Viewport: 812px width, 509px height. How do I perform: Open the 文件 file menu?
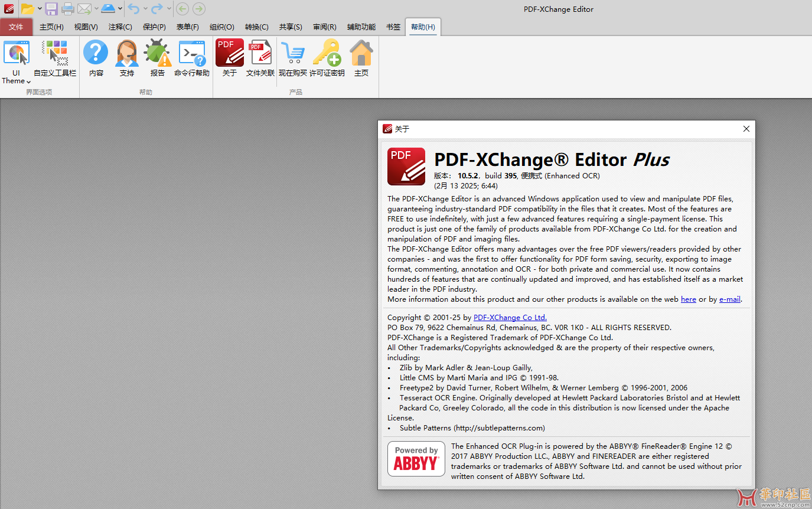tap(17, 27)
